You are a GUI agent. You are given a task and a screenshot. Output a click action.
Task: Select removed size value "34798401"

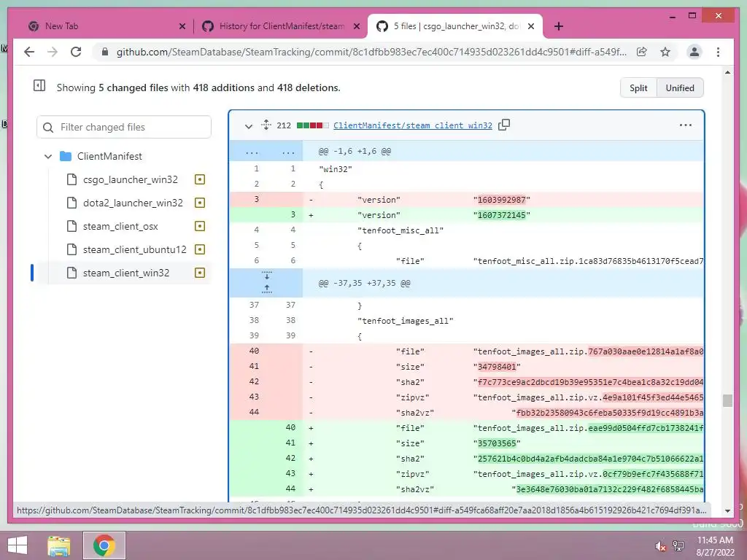point(496,367)
